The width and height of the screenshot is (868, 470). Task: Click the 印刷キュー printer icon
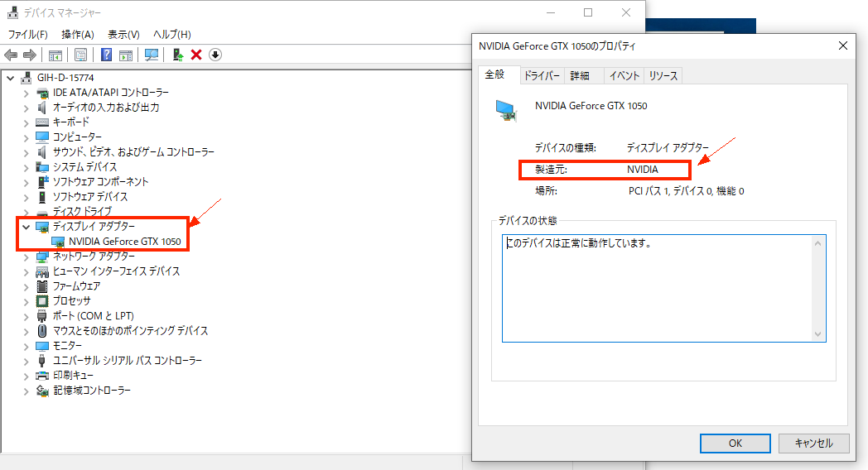tap(42, 376)
